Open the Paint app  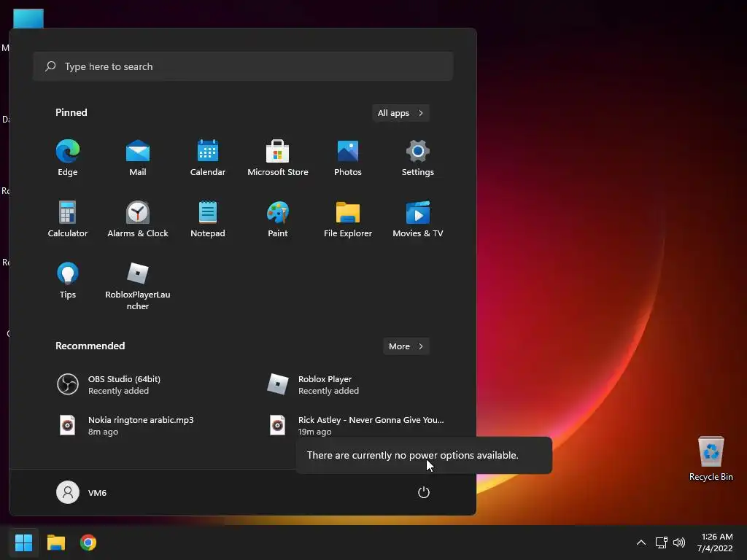point(278,219)
